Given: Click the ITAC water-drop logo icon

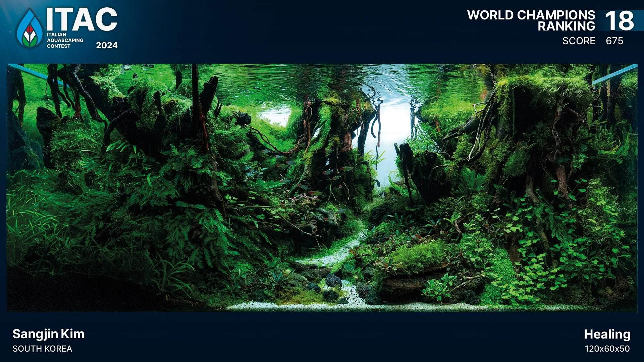Looking at the screenshot, I should (x=30, y=28).
